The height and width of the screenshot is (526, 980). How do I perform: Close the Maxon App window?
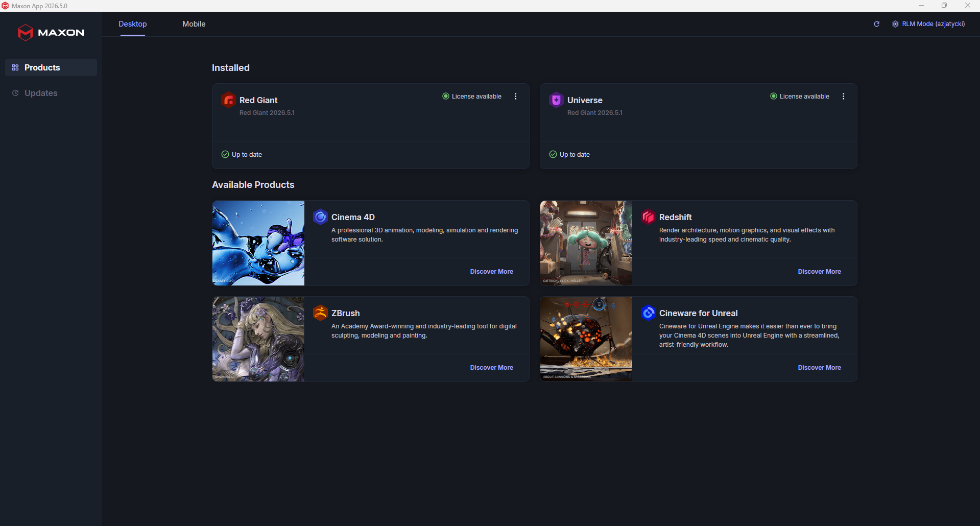(968, 6)
